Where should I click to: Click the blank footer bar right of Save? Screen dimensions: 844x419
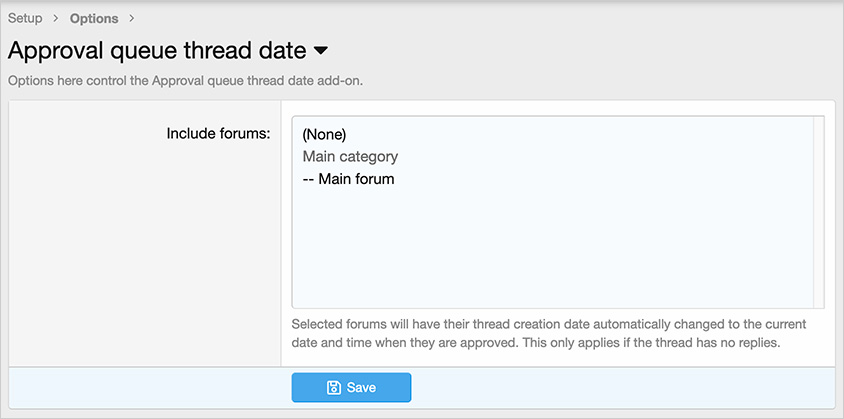click(x=620, y=388)
